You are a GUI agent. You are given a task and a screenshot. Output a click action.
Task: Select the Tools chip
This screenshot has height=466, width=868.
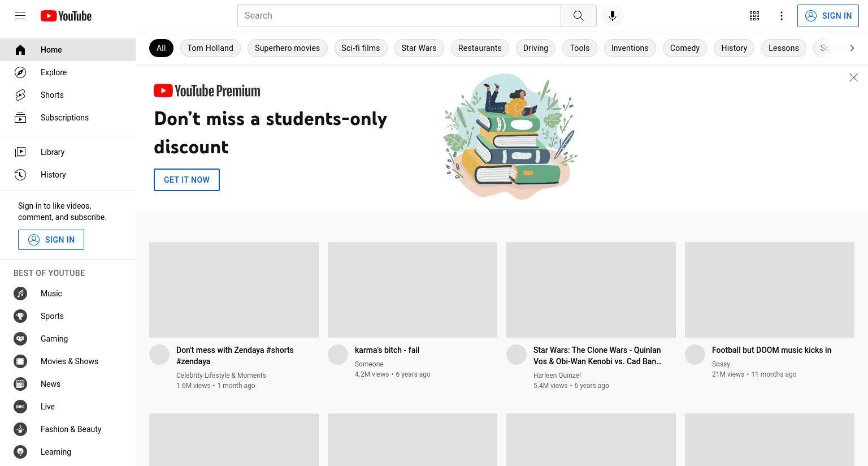pyautogui.click(x=580, y=48)
